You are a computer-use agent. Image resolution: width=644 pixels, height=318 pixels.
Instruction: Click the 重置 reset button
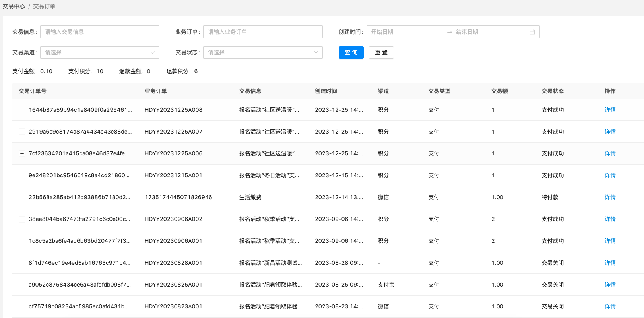tap(381, 52)
